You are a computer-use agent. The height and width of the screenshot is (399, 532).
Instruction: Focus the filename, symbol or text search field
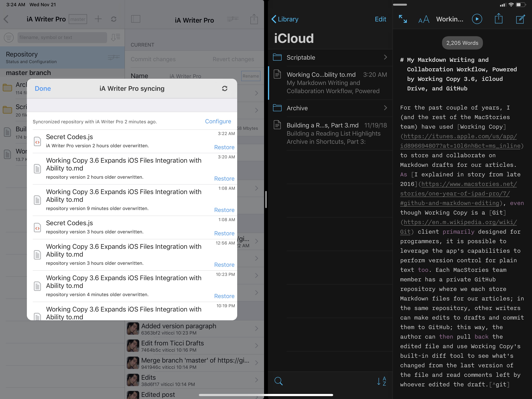(62, 38)
